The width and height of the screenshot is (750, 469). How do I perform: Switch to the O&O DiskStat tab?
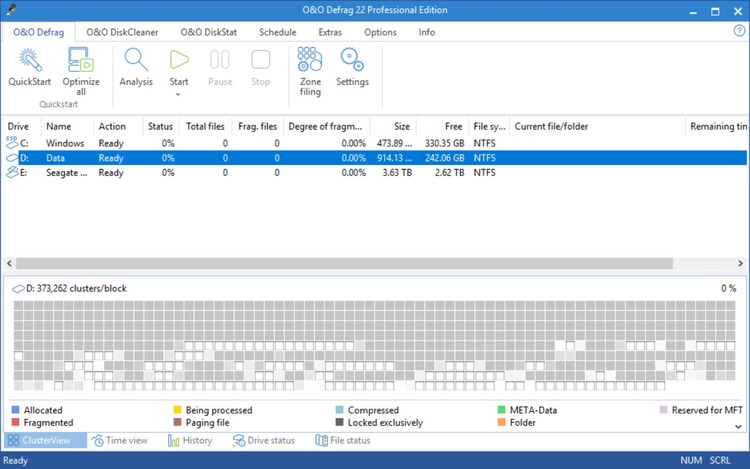pyautogui.click(x=209, y=32)
